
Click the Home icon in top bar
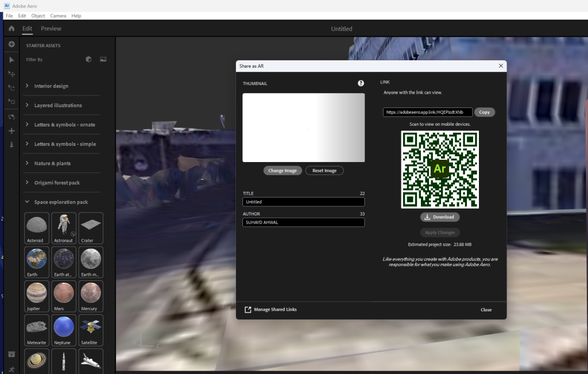[11, 28]
